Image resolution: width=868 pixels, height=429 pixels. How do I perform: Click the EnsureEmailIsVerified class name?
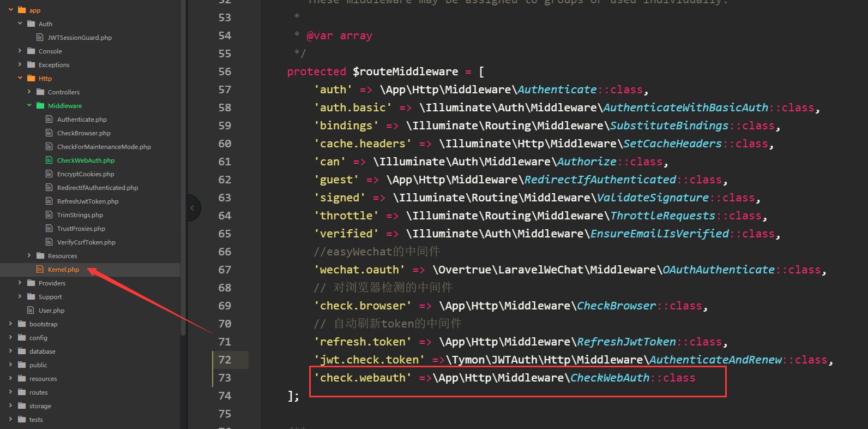pos(659,234)
